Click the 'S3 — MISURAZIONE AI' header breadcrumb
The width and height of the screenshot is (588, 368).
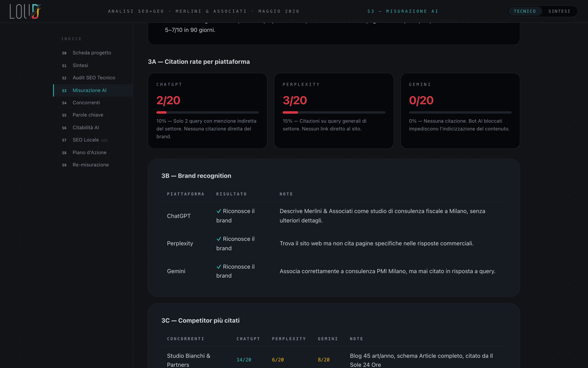click(x=403, y=11)
